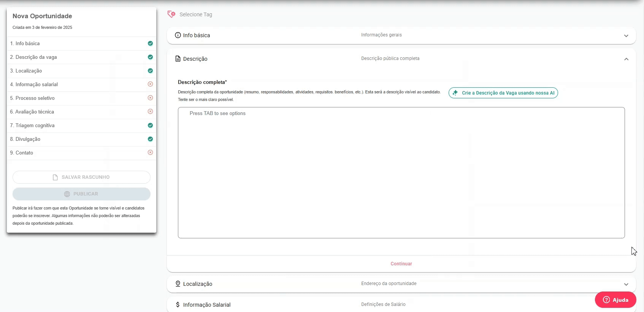Click the red X beside Informação salarial step

[150, 84]
